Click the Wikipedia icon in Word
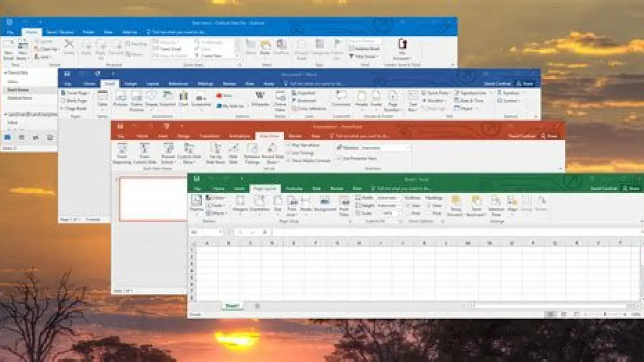Image resolution: width=644 pixels, height=362 pixels. (x=260, y=98)
